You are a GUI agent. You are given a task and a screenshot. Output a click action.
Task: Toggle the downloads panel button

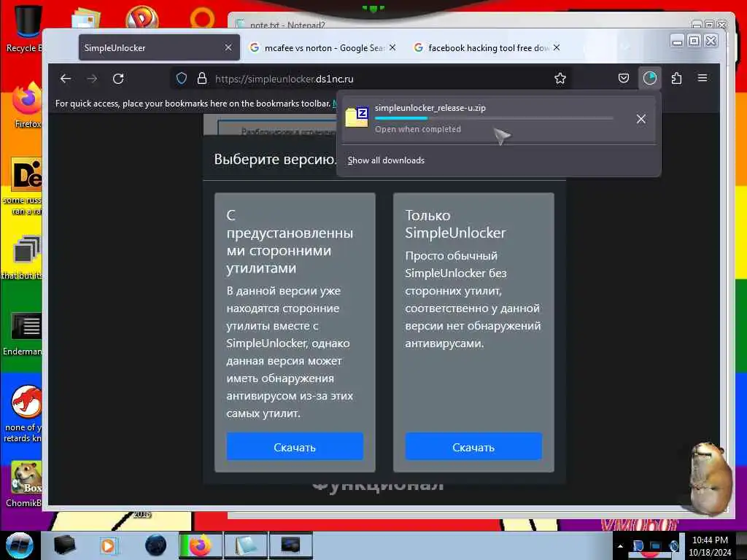click(x=650, y=78)
